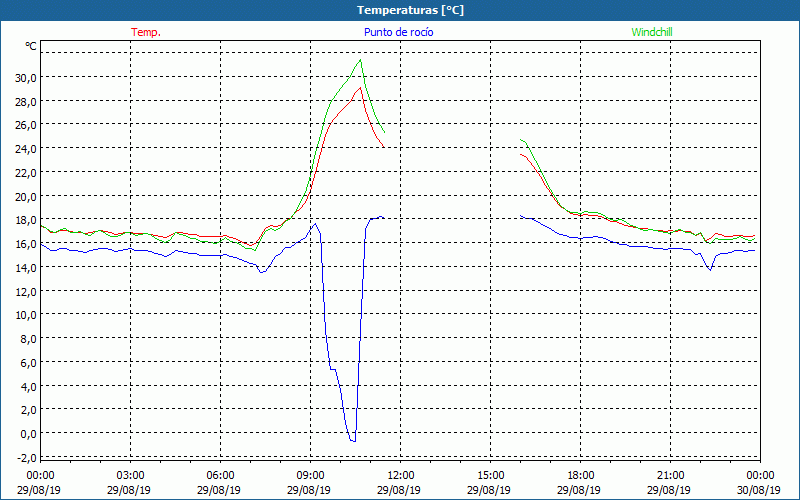Click the 10,0 y-axis value

tap(27, 315)
